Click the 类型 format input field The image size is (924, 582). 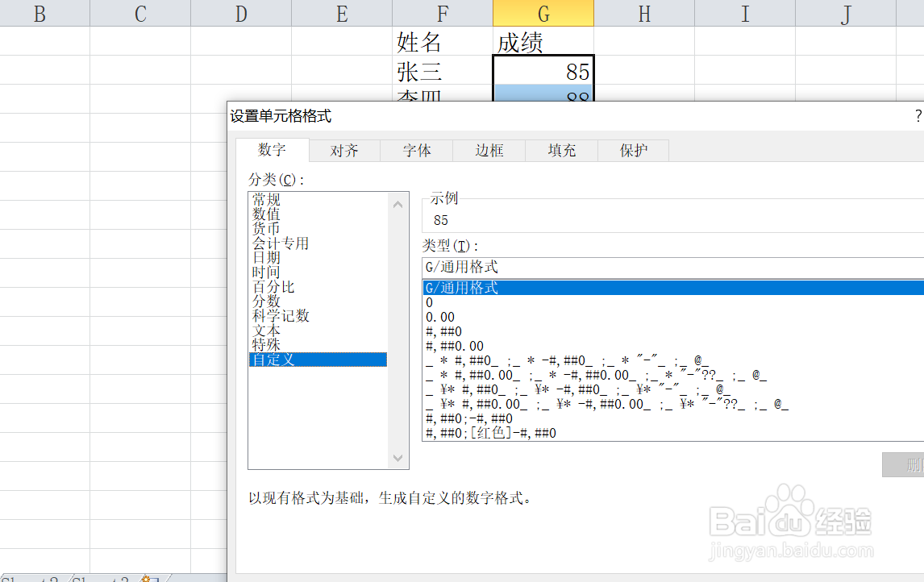tap(673, 268)
